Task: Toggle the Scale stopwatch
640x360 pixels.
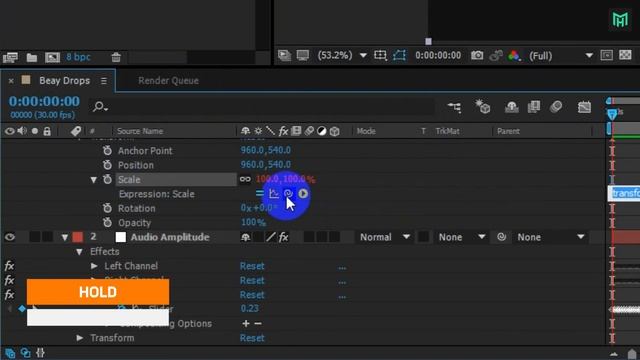Action: [107, 179]
